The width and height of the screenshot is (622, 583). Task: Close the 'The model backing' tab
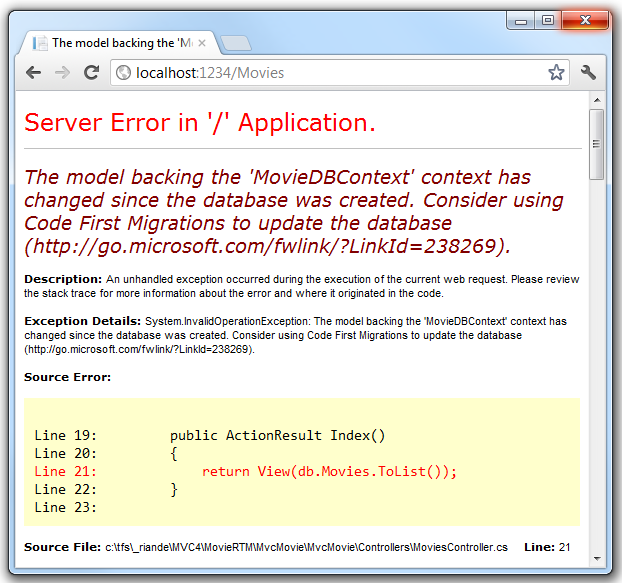point(202,43)
